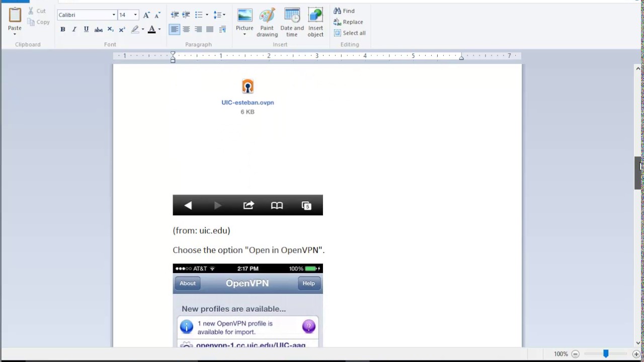This screenshot has height=362, width=644.
Task: Insert a Paint drawing
Action: coord(267,22)
